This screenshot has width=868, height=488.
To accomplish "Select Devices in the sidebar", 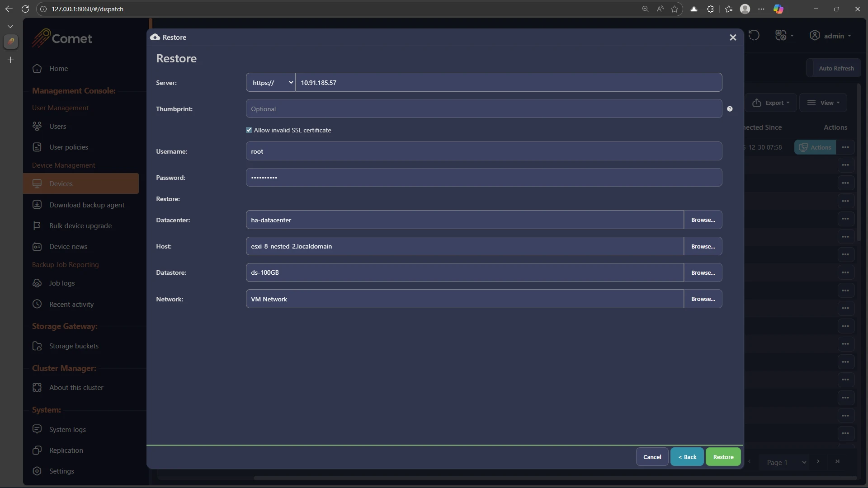I will point(81,183).
